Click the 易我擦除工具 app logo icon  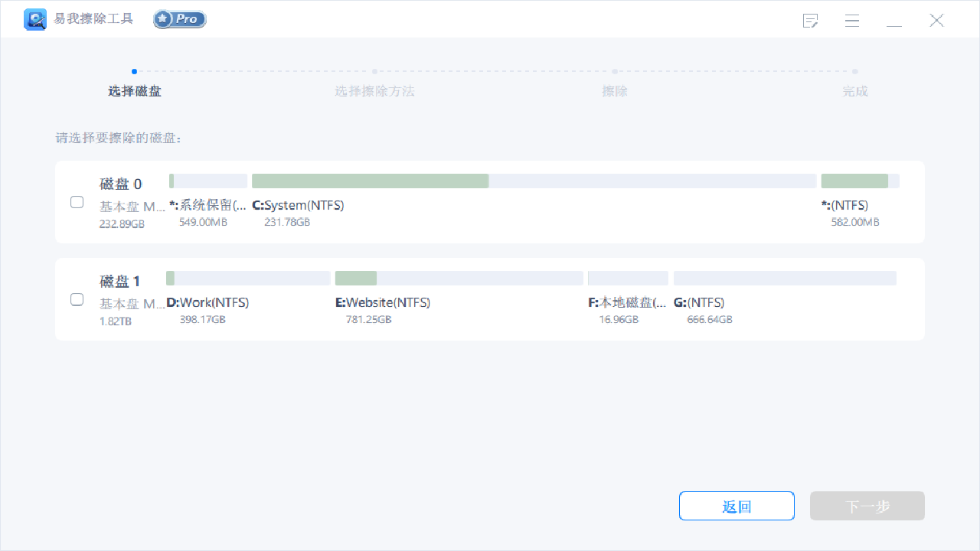click(35, 19)
